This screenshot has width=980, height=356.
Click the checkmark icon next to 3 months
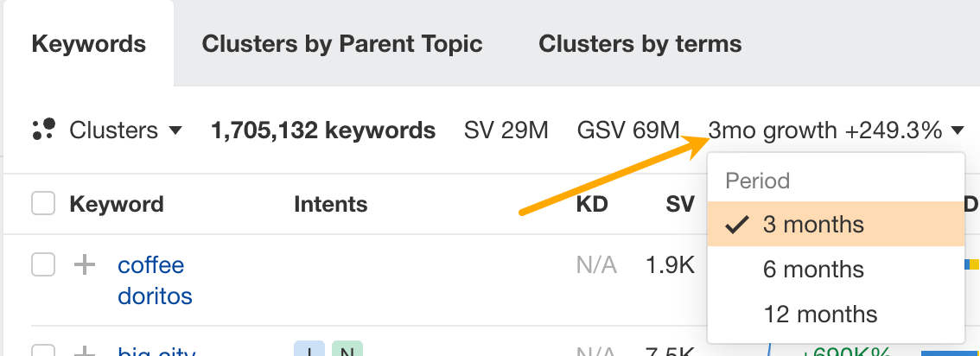736,225
